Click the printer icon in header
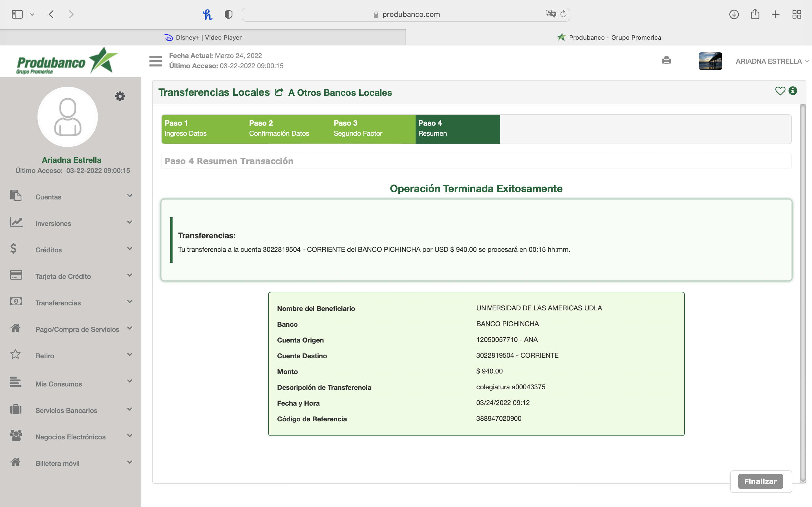The height and width of the screenshot is (507, 812). click(x=667, y=60)
